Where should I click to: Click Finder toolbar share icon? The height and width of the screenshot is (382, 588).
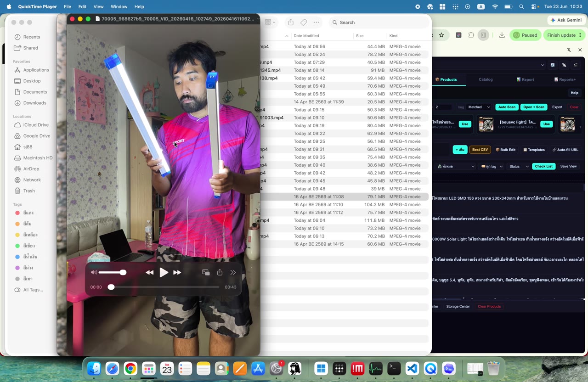pyautogui.click(x=291, y=22)
